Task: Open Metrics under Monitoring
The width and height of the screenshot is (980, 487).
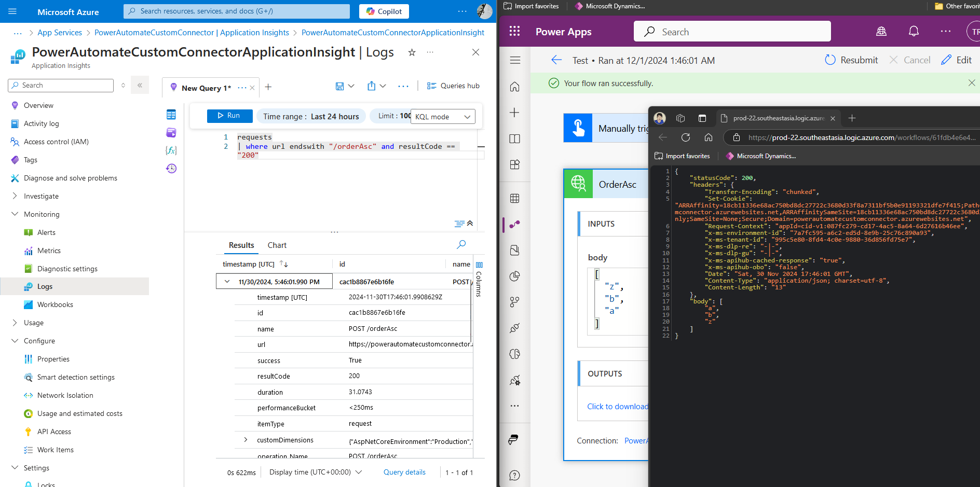Action: (x=49, y=251)
